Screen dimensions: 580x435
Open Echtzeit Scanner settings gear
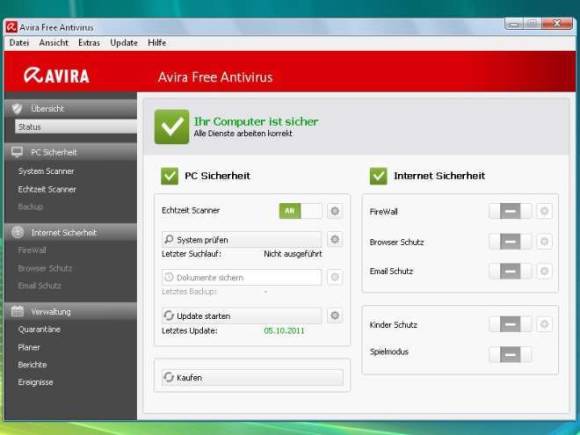click(x=335, y=211)
